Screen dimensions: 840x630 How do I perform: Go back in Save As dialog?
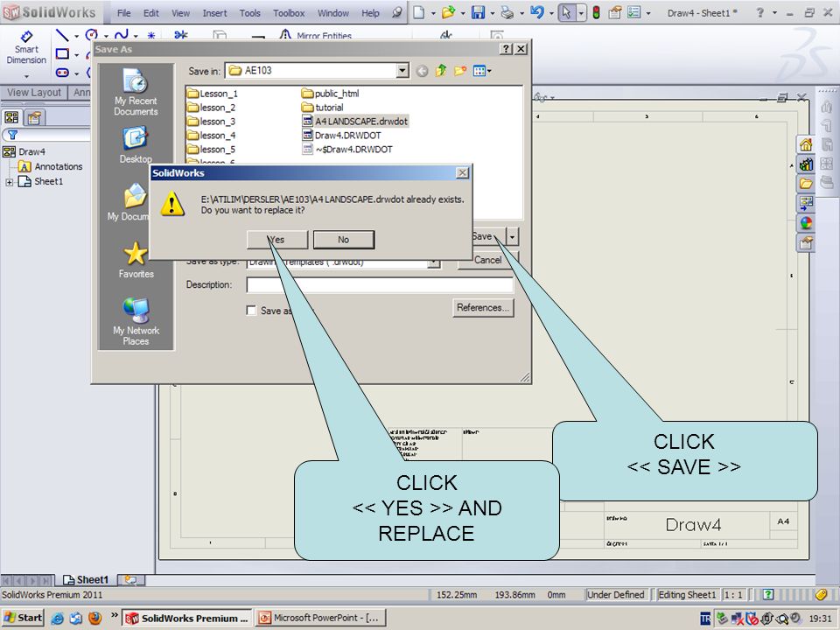click(422, 71)
